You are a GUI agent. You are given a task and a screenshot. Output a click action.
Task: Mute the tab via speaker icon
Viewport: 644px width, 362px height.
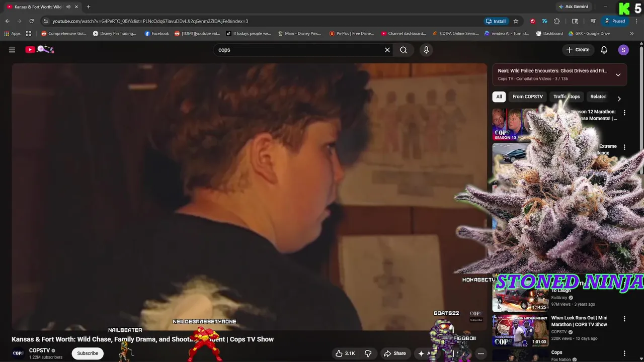pos(68,7)
